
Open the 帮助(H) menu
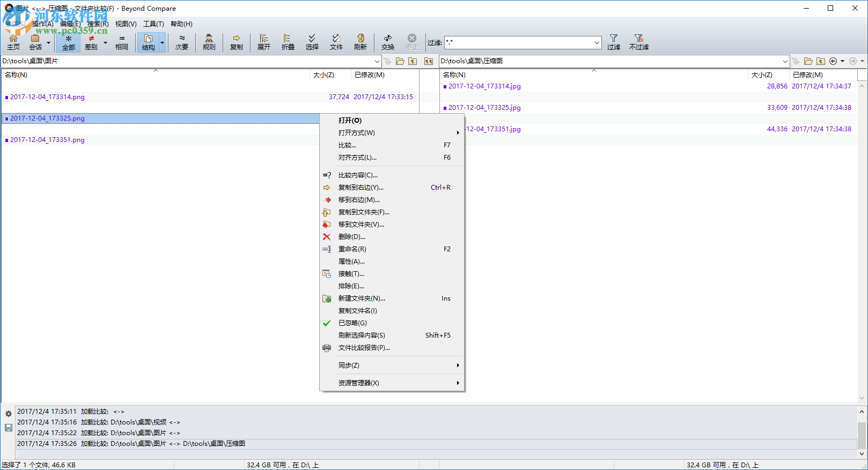(x=181, y=24)
